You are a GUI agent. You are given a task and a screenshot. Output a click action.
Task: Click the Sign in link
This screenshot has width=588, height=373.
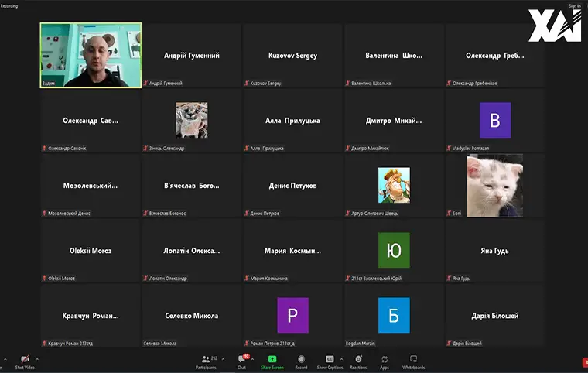pos(574,5)
